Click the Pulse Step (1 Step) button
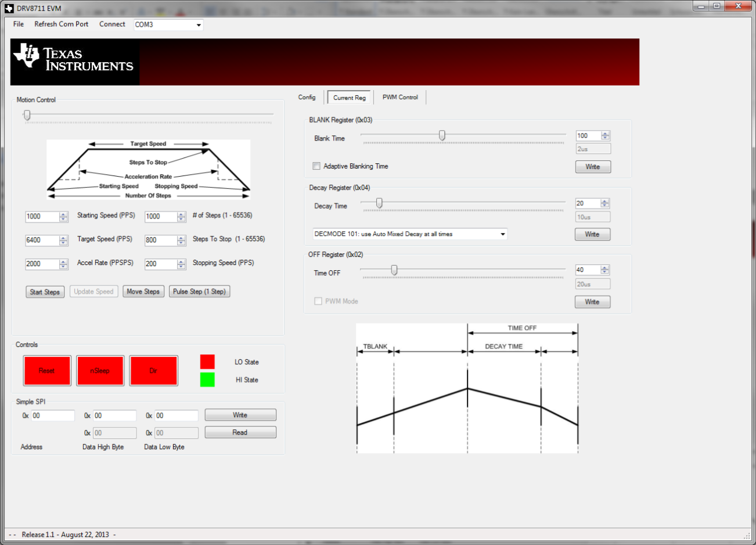 coord(199,292)
